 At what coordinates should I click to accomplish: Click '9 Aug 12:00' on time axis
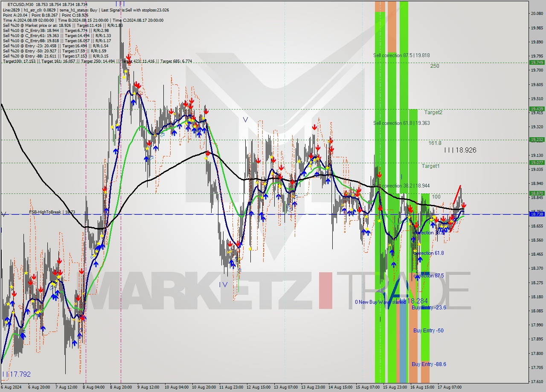click(148, 387)
